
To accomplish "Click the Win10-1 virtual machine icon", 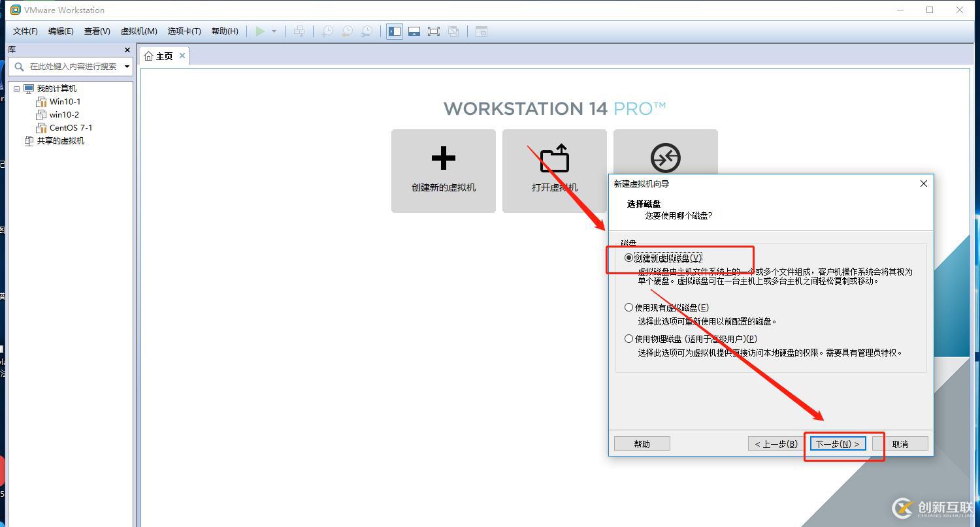I will coord(41,102).
